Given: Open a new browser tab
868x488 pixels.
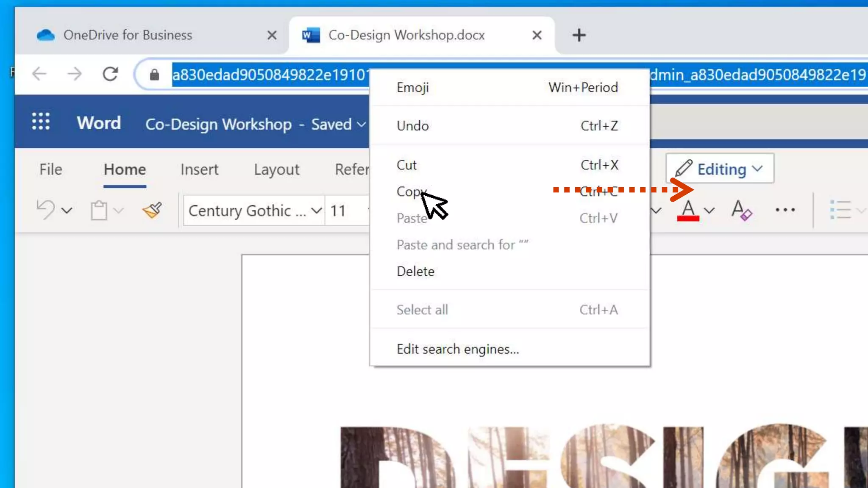Looking at the screenshot, I should [x=579, y=35].
